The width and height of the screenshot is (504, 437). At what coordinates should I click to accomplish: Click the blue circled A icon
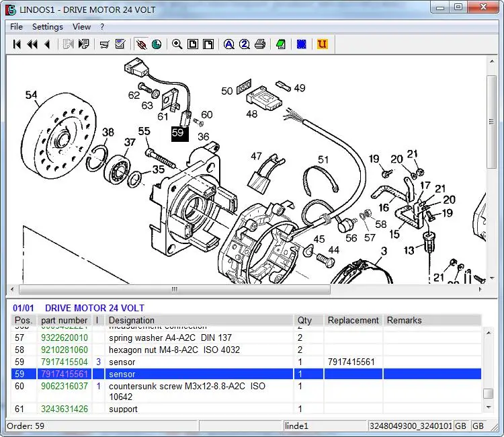pyautogui.click(x=229, y=44)
